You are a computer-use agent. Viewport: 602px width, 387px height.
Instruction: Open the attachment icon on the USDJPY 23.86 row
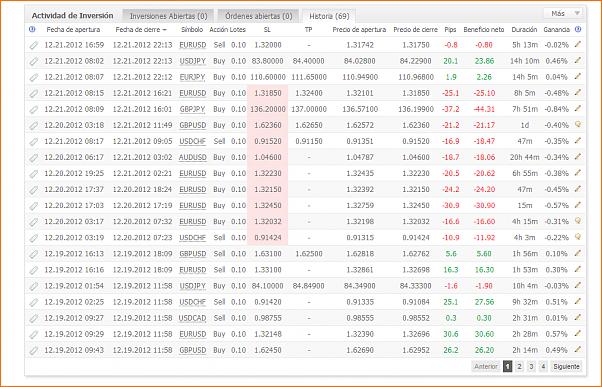34,61
